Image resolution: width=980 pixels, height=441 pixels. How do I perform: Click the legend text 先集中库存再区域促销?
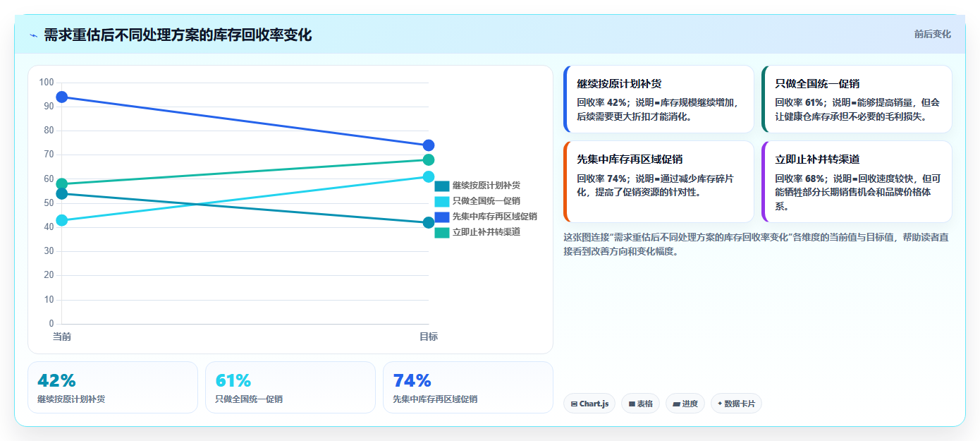pos(495,217)
